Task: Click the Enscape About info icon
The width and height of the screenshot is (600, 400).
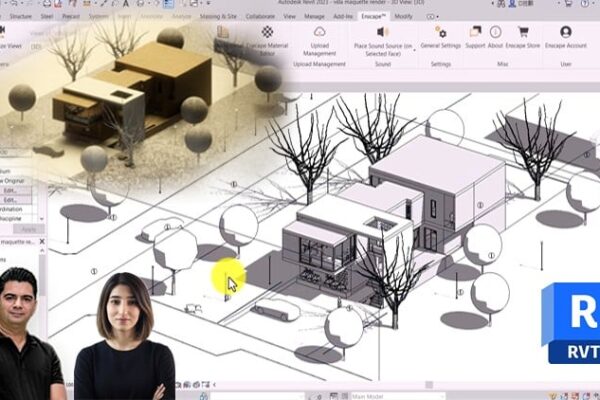Action: tap(496, 31)
